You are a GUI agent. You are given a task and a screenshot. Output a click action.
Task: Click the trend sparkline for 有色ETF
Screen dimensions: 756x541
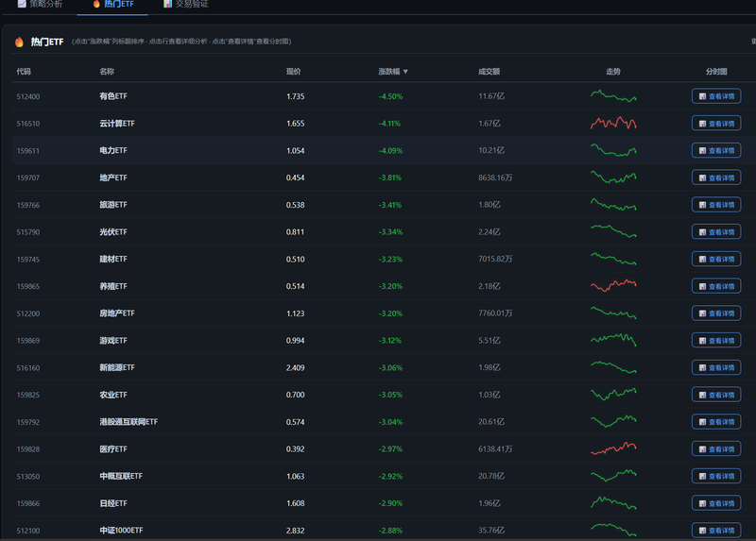click(x=613, y=96)
